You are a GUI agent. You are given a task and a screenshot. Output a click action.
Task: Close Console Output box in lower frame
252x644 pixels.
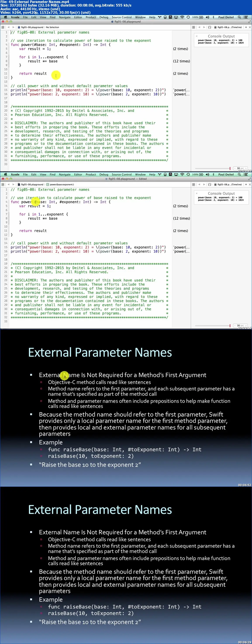pyautogui.click(x=197, y=193)
